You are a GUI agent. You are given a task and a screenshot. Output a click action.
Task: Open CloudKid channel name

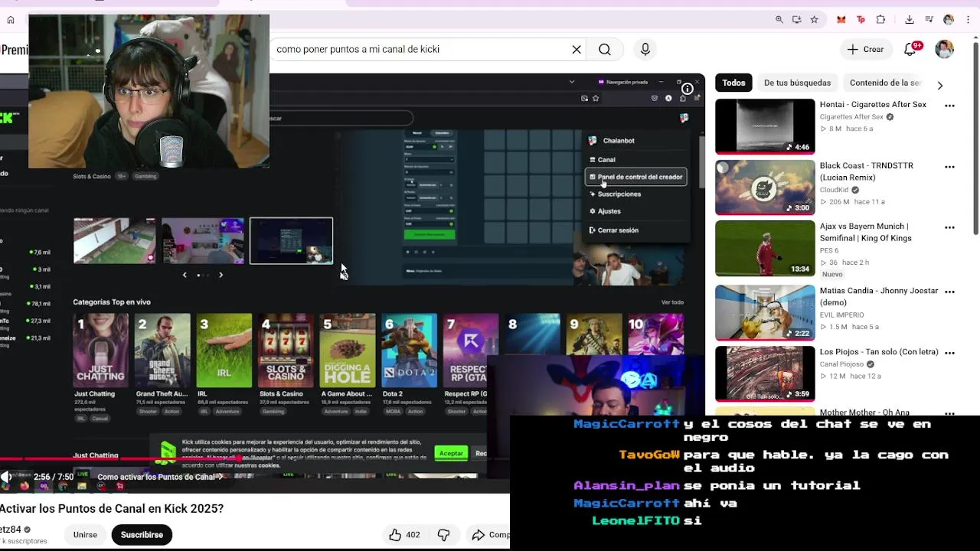point(834,190)
